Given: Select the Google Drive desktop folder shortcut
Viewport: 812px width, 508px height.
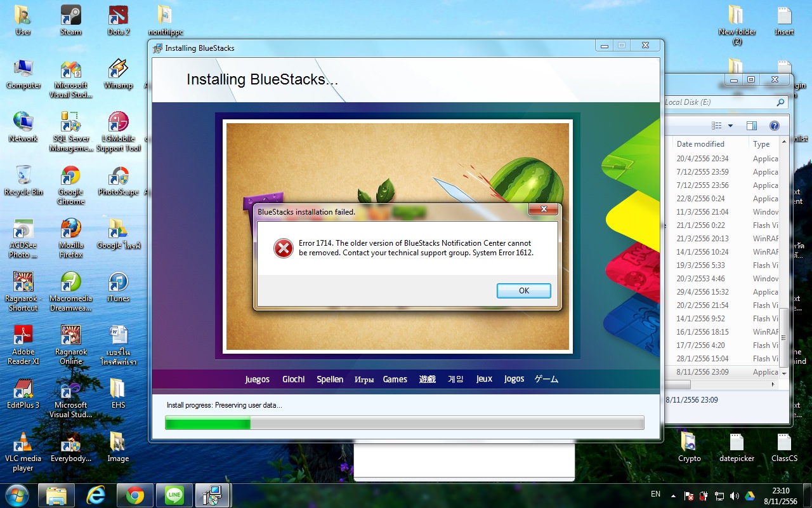Looking at the screenshot, I should click(119, 234).
